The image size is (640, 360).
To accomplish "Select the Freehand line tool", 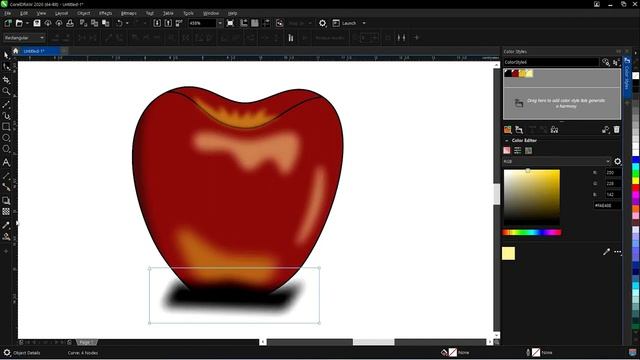I will [6, 104].
